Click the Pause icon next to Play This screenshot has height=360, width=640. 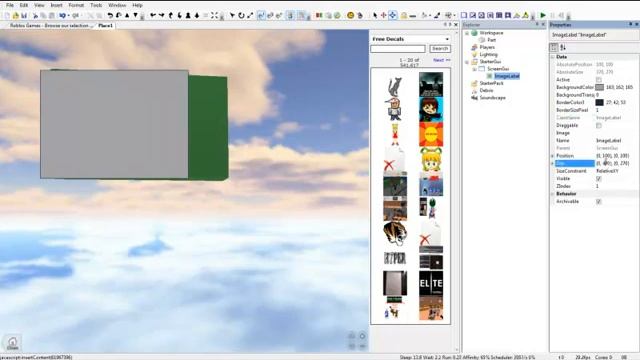[x=552, y=16]
